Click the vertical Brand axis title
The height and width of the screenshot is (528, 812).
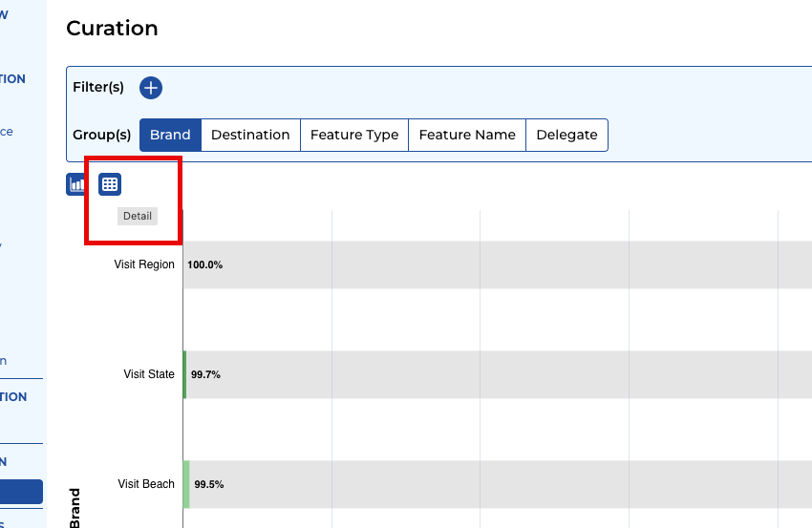[x=75, y=508]
